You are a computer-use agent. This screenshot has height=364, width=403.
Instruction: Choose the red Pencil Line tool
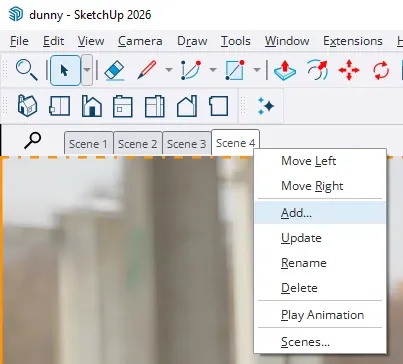tap(147, 70)
